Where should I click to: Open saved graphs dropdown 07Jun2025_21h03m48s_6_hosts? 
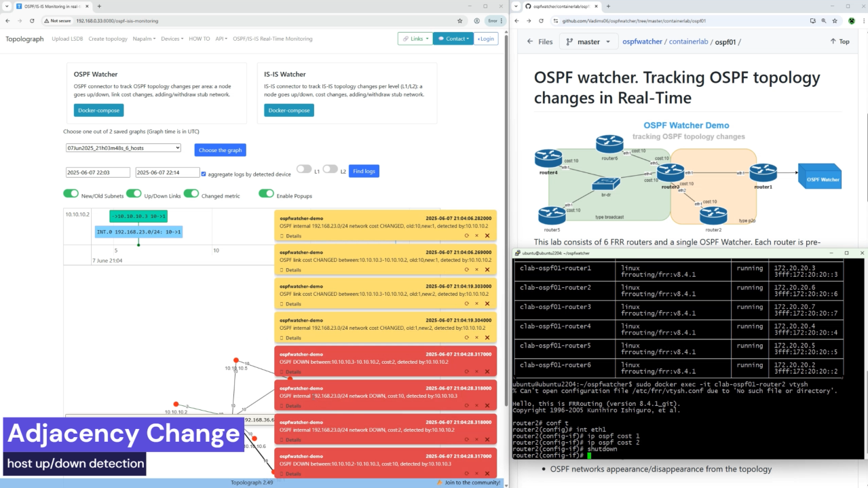point(124,148)
